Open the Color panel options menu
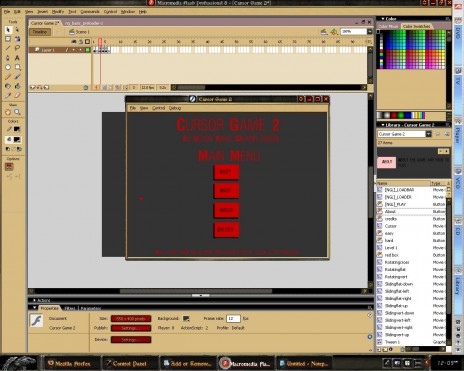The height and width of the screenshot is (371, 464). [x=447, y=19]
